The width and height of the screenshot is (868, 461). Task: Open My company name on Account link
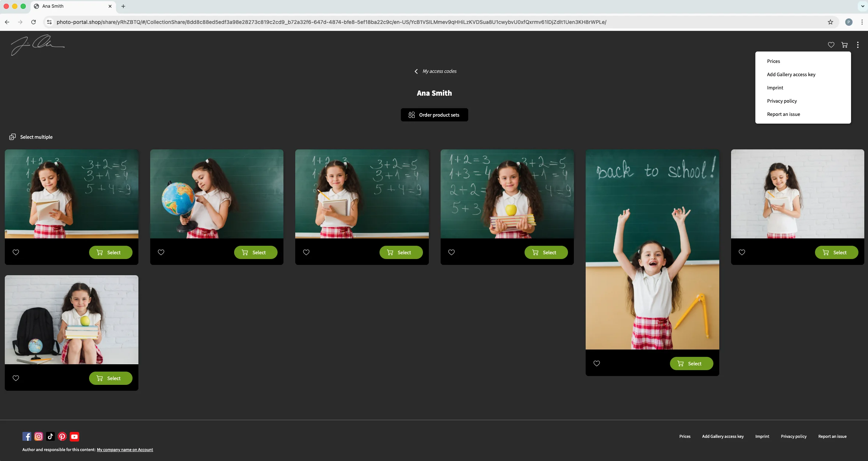pyautogui.click(x=125, y=450)
